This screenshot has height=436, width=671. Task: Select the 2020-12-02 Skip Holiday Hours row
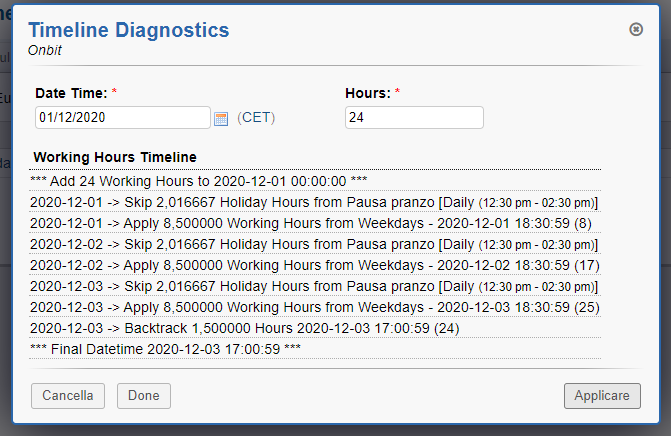pyautogui.click(x=314, y=244)
